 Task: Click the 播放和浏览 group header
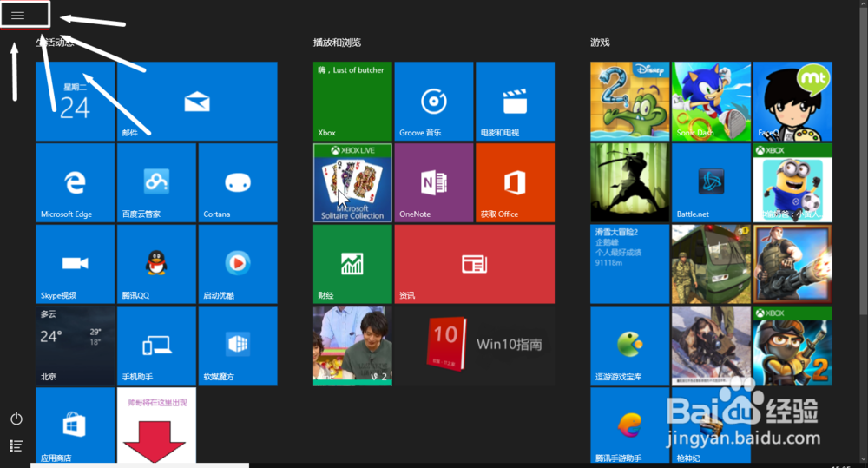337,43
